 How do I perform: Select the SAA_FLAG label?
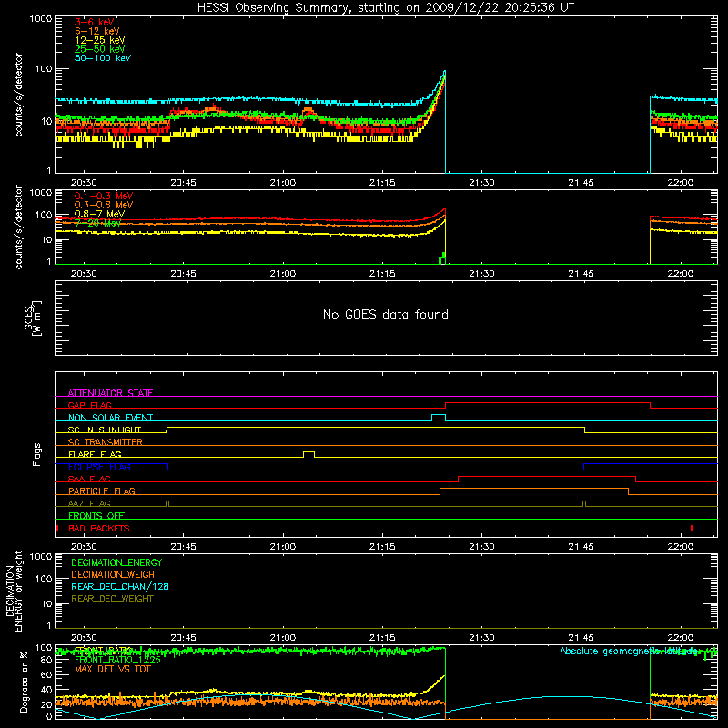[89, 479]
